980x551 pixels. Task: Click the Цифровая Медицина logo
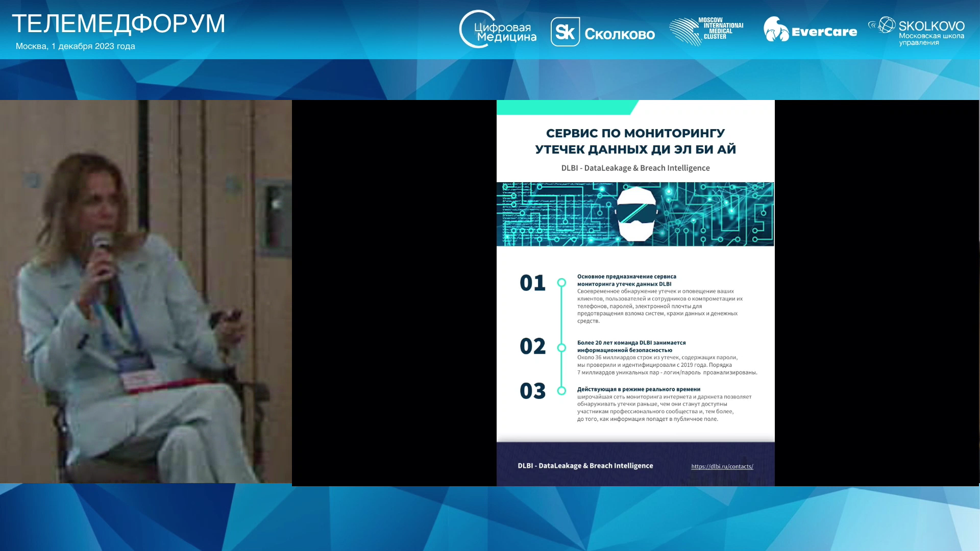498,30
